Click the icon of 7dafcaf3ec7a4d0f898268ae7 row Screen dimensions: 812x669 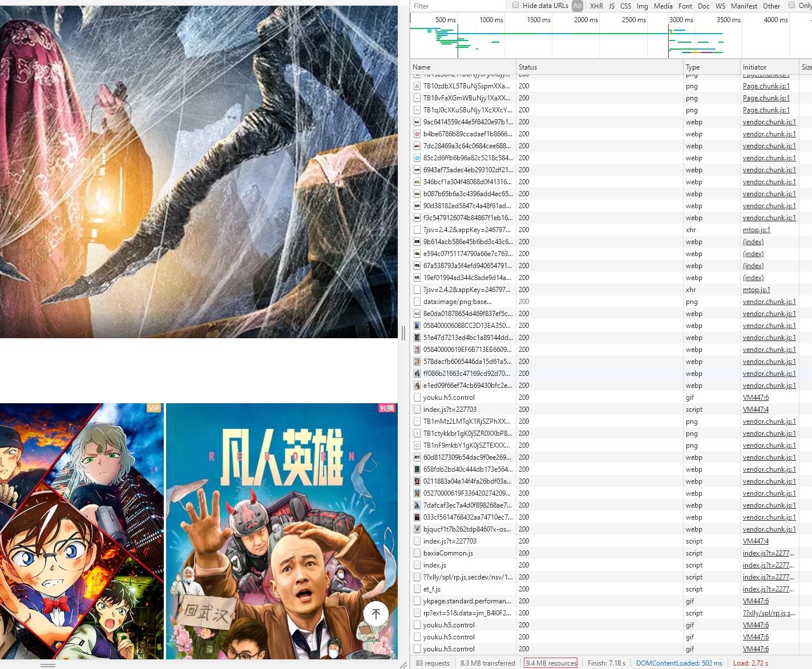(x=417, y=505)
